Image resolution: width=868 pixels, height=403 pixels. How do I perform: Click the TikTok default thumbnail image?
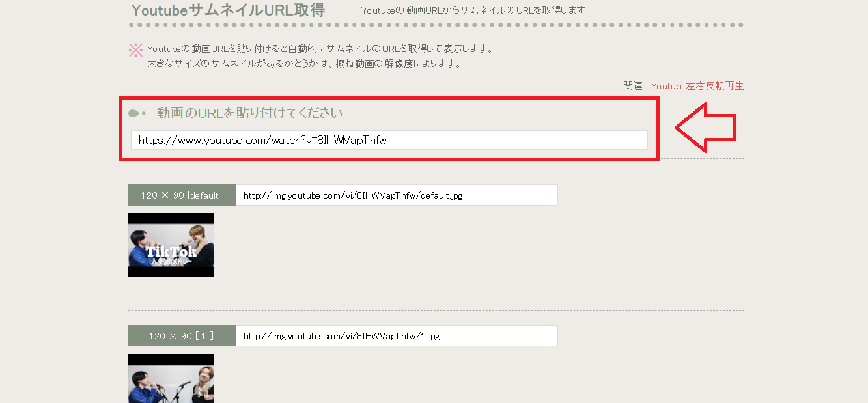(171, 245)
